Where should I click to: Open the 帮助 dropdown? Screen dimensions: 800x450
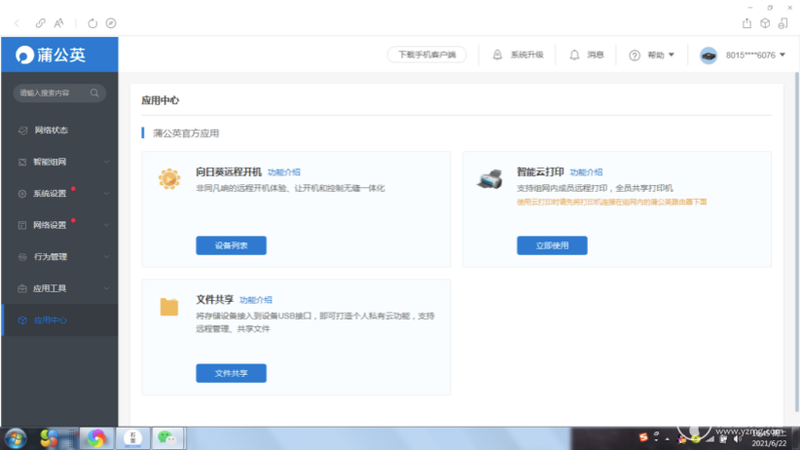pos(661,55)
